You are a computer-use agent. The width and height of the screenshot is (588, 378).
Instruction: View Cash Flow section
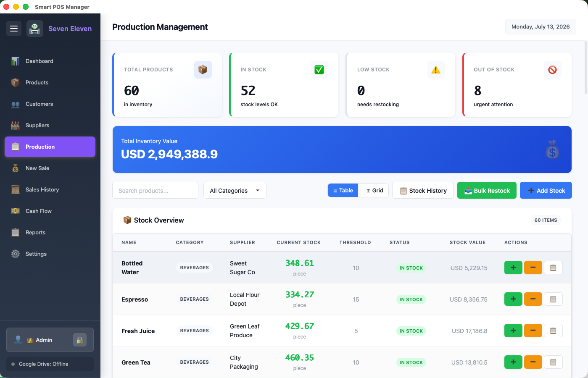point(50,211)
